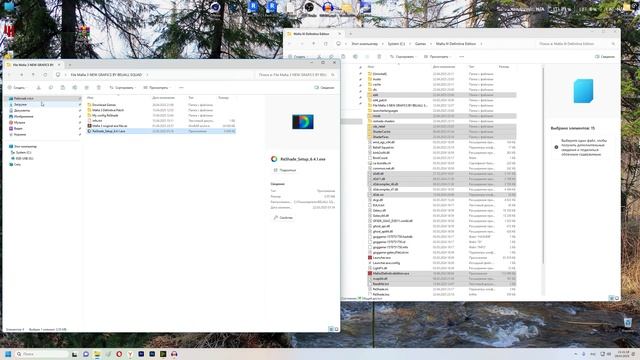This screenshot has width=640, height=360.
Task: Open the Сортировать dropdown in front window
Action: point(123,88)
